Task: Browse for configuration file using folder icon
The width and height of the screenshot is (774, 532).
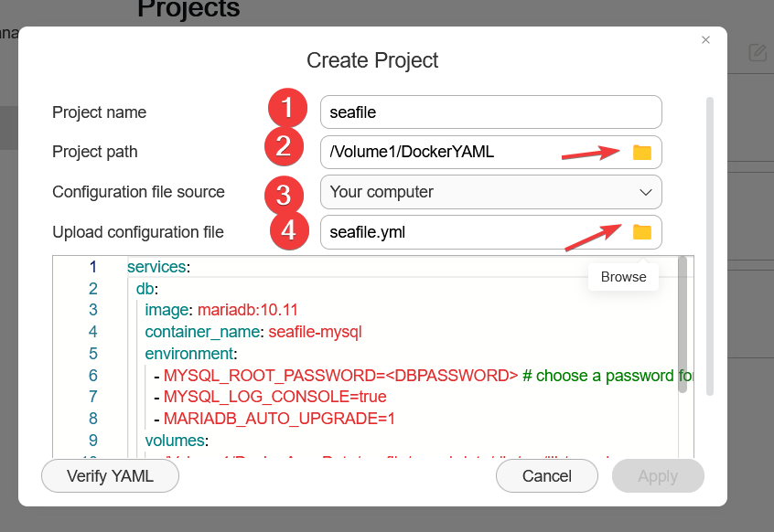Action: [x=641, y=232]
